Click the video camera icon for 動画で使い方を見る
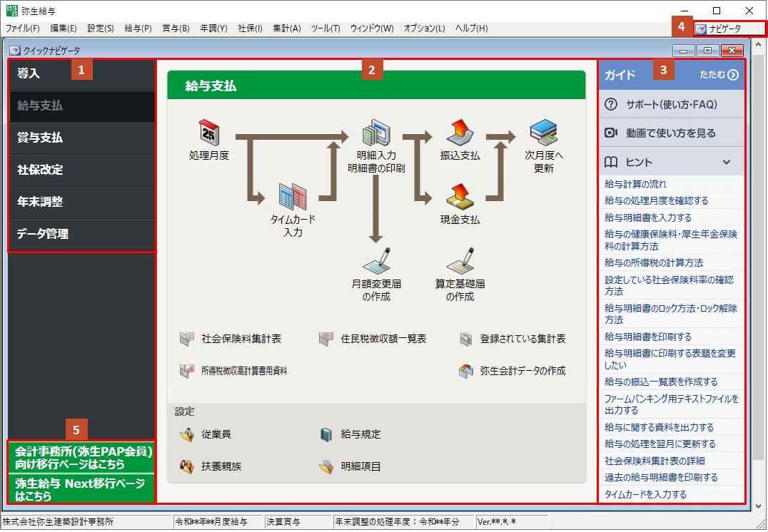The image size is (768, 532). click(x=611, y=133)
